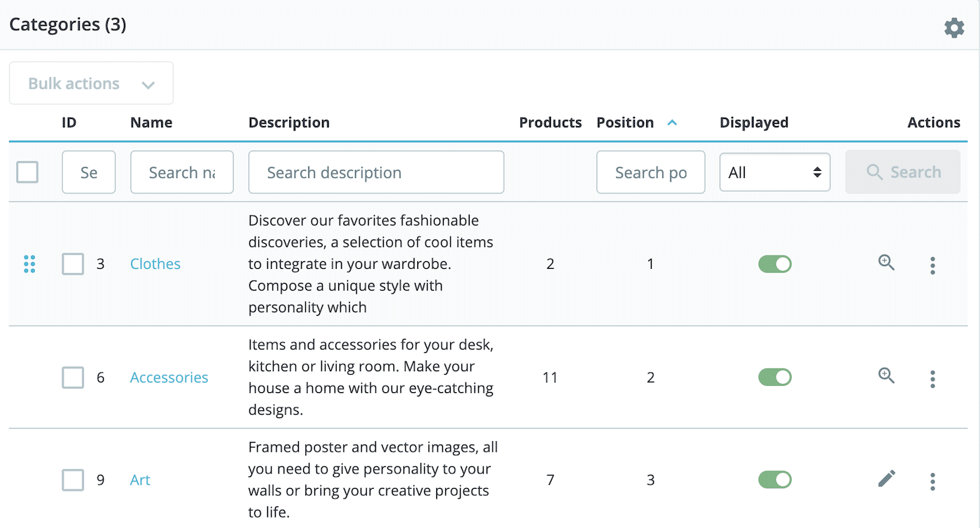Click the drag handle beside the Clothes row
The width and height of the screenshot is (980, 528).
[29, 264]
